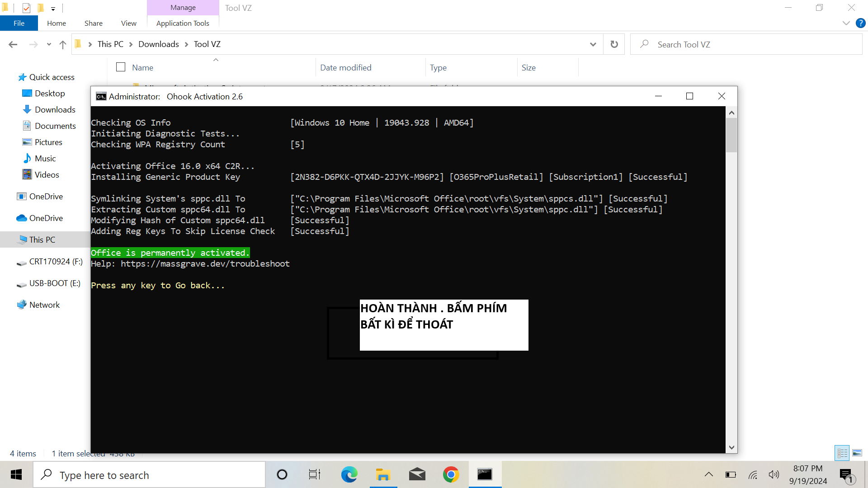
Task: Open the File ribbon tab
Action: (x=19, y=23)
